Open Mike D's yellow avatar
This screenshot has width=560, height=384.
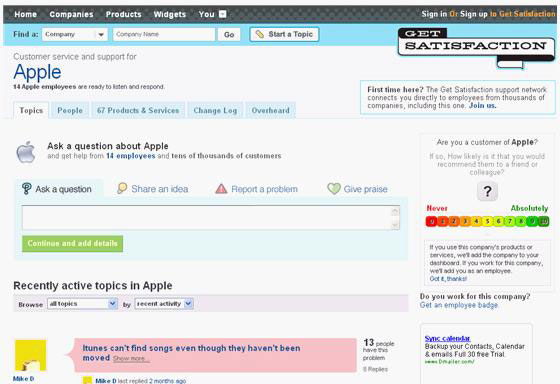click(30, 355)
